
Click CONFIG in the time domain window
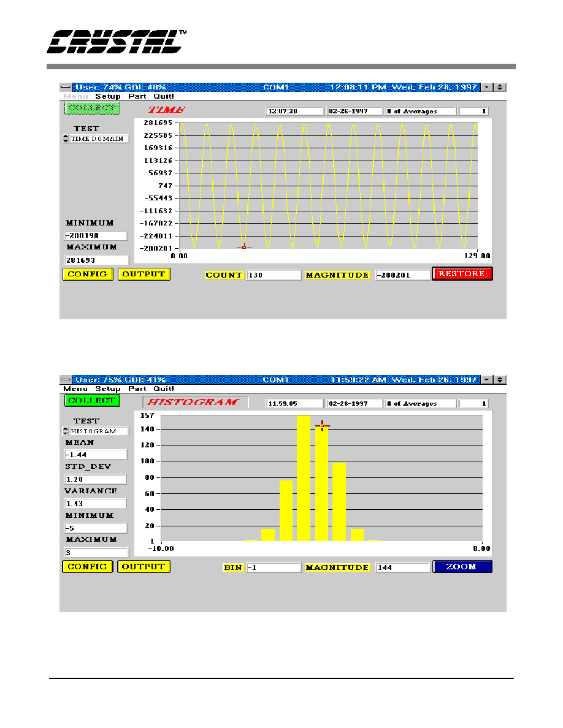[88, 275]
